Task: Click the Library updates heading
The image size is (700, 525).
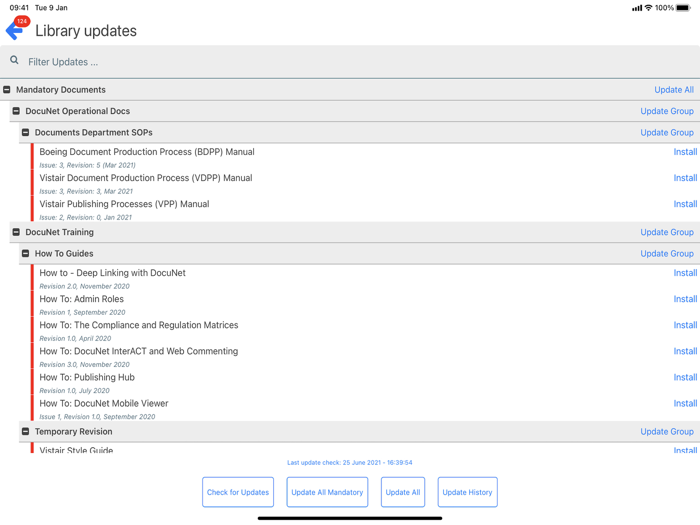Action: (86, 31)
